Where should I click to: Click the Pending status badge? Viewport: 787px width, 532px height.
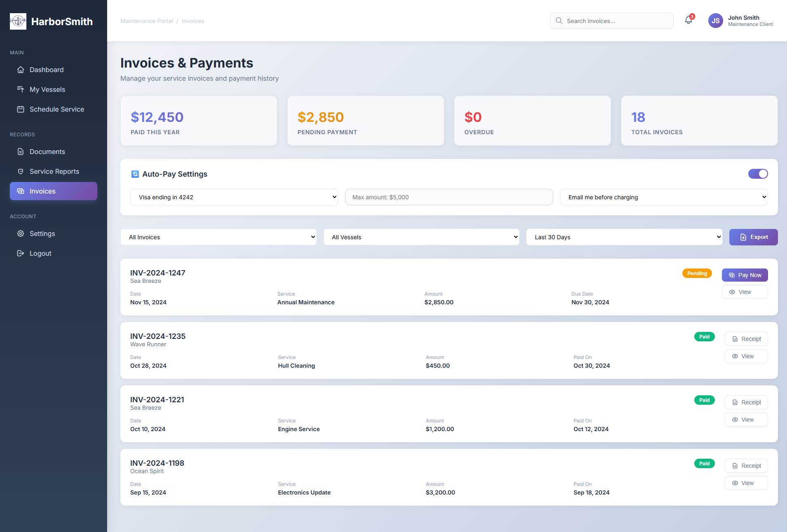coord(697,273)
